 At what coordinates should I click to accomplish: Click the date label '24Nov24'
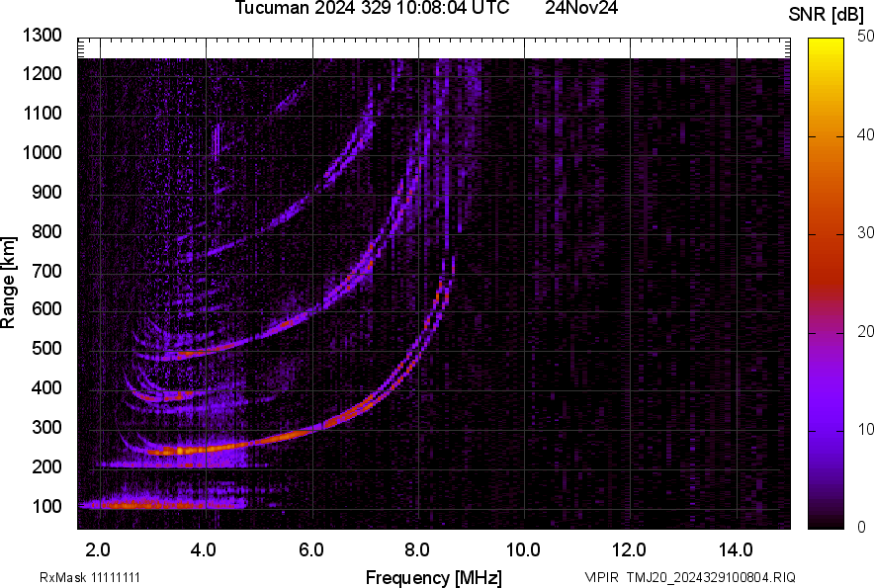click(581, 8)
